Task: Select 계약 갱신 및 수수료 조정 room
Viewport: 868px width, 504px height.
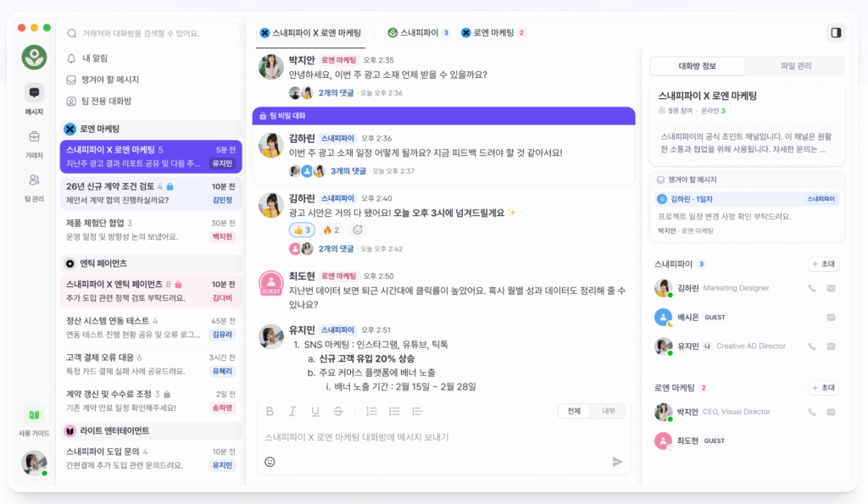Action: click(151, 401)
